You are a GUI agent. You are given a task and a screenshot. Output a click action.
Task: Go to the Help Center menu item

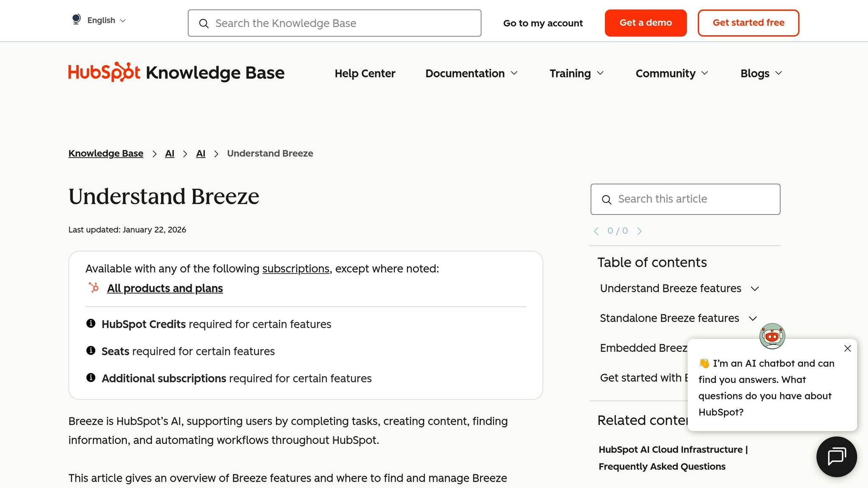[x=365, y=73]
